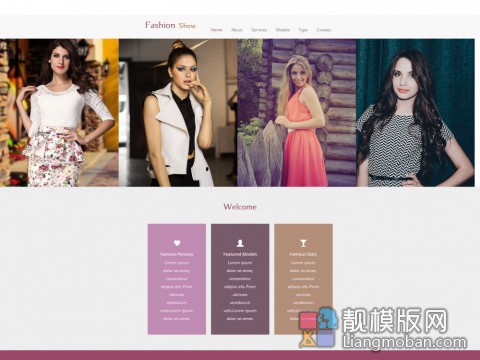Image resolution: width=480 pixels, height=360 pixels.
Task: Open the Typo navigation link
Action: click(x=303, y=30)
